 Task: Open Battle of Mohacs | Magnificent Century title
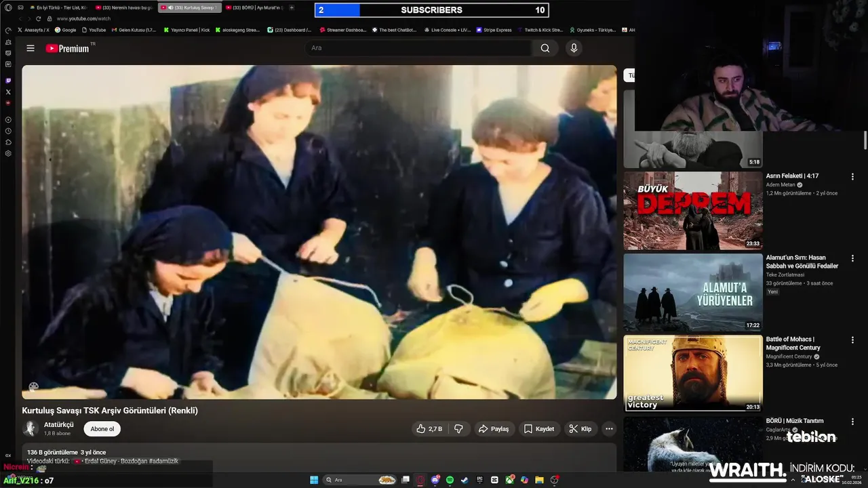(793, 344)
